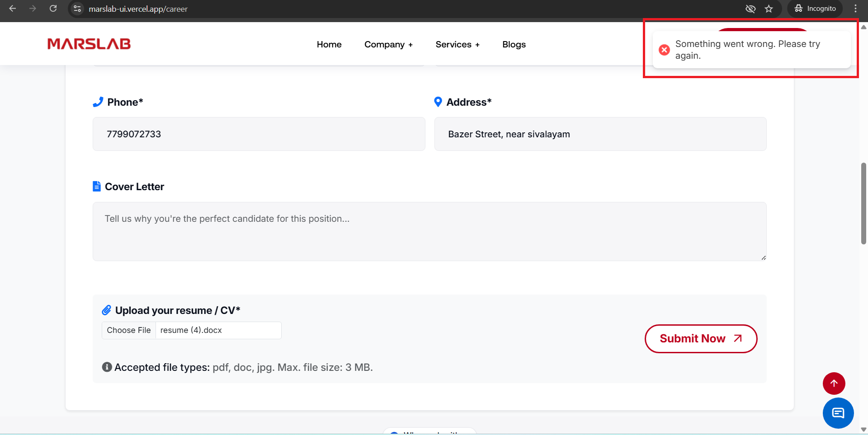Click Choose File to upload resume

(129, 330)
